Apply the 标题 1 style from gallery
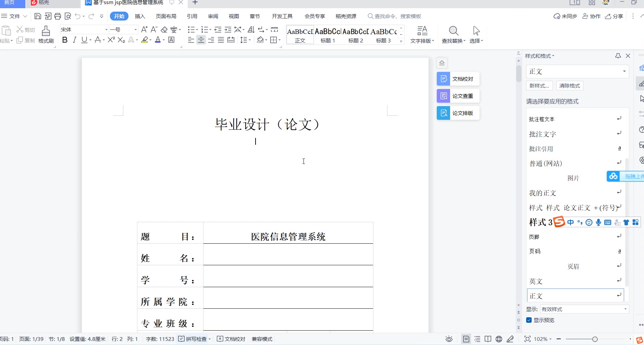 [328, 35]
